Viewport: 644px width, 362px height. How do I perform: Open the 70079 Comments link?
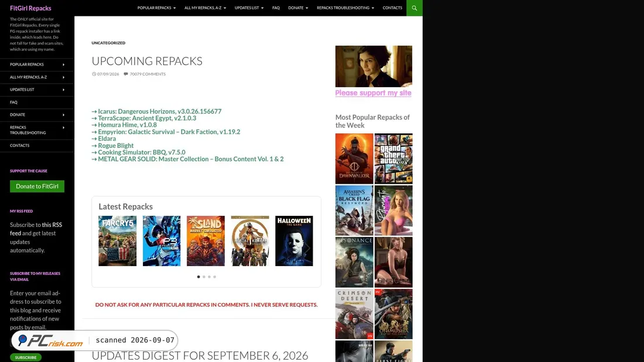coord(148,74)
